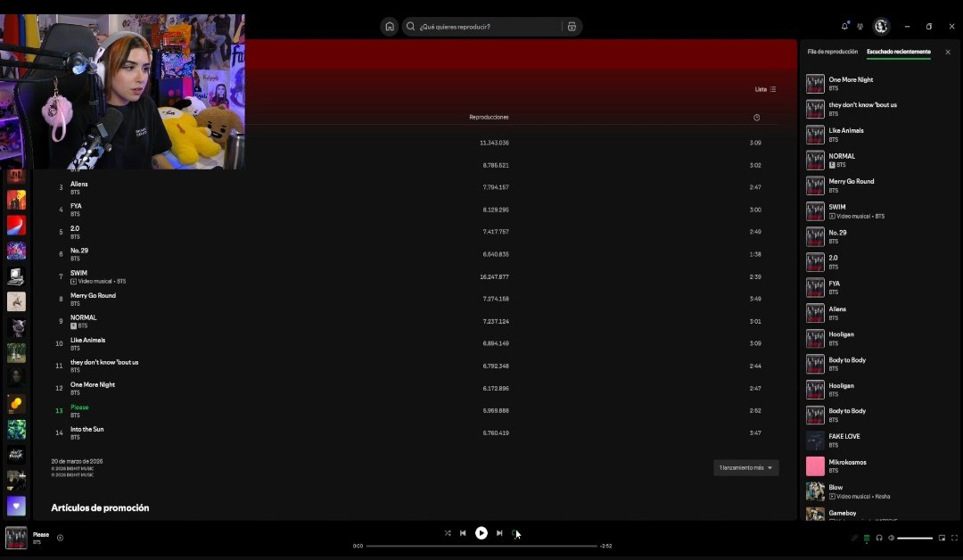Select the green Please track 13 title

click(x=79, y=408)
